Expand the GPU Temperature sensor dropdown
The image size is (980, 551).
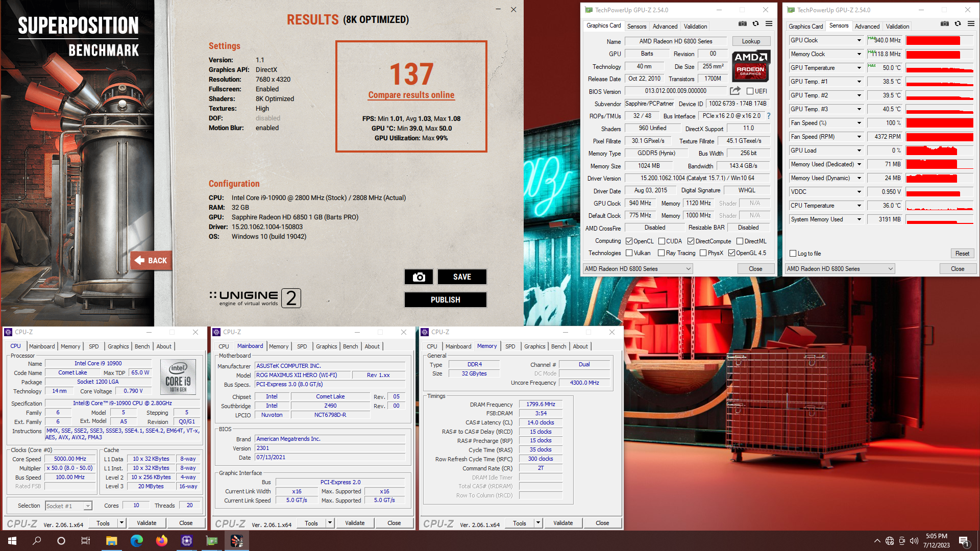pos(859,68)
